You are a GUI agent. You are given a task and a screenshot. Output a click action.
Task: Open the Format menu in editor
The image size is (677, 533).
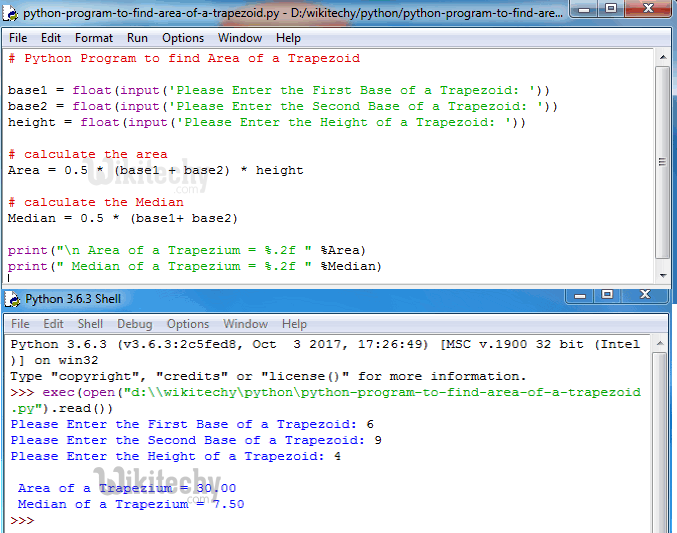[x=94, y=38]
